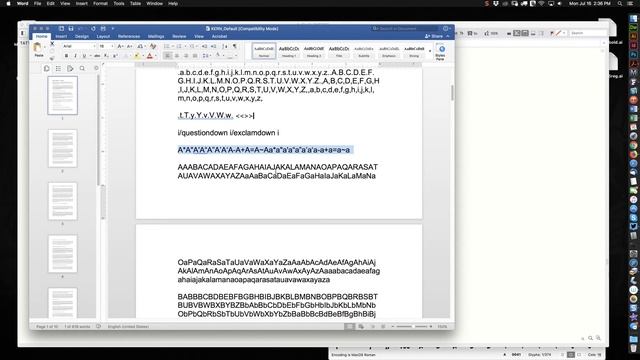
Task: Click the Share button
Action: tap(434, 36)
